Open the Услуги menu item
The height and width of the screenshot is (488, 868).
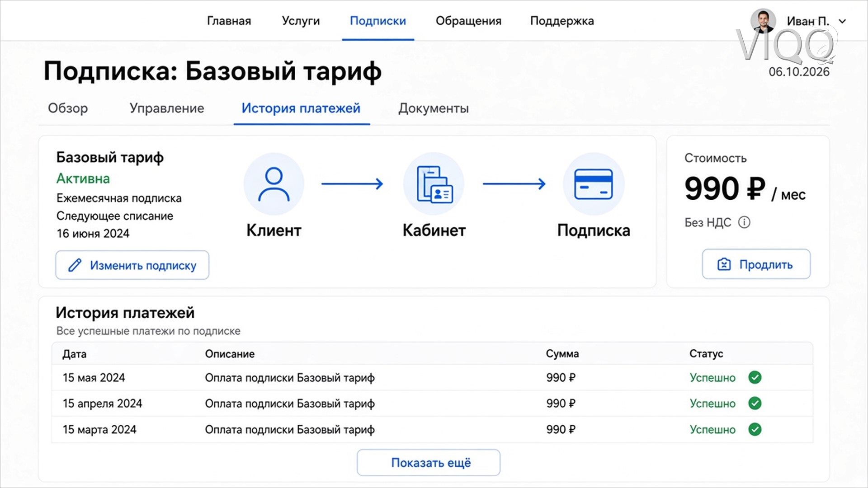tap(301, 21)
